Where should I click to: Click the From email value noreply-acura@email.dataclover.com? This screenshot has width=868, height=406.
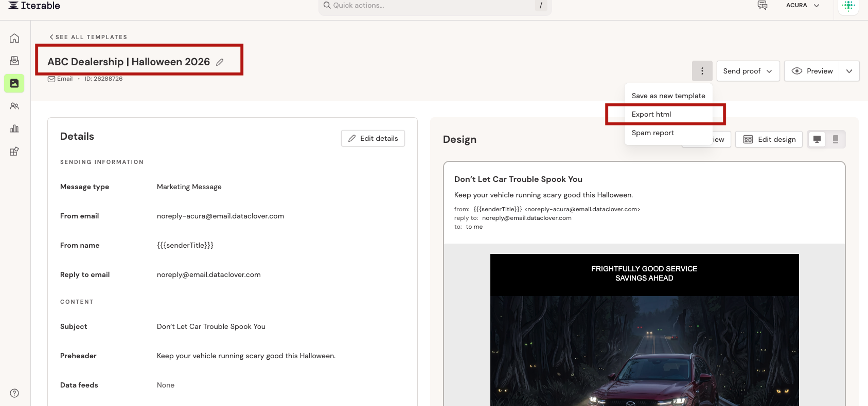220,216
